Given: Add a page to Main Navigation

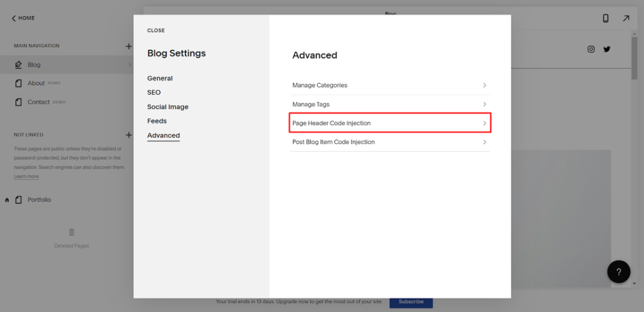Looking at the screenshot, I should pyautogui.click(x=128, y=46).
